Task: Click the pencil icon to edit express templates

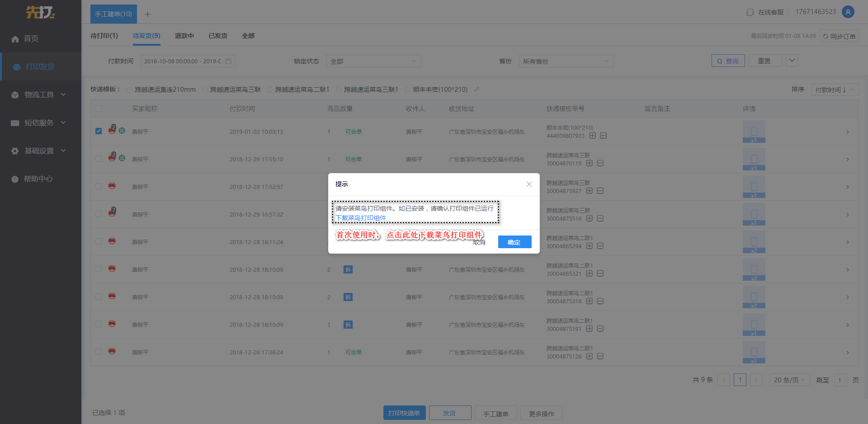Action: [476, 89]
